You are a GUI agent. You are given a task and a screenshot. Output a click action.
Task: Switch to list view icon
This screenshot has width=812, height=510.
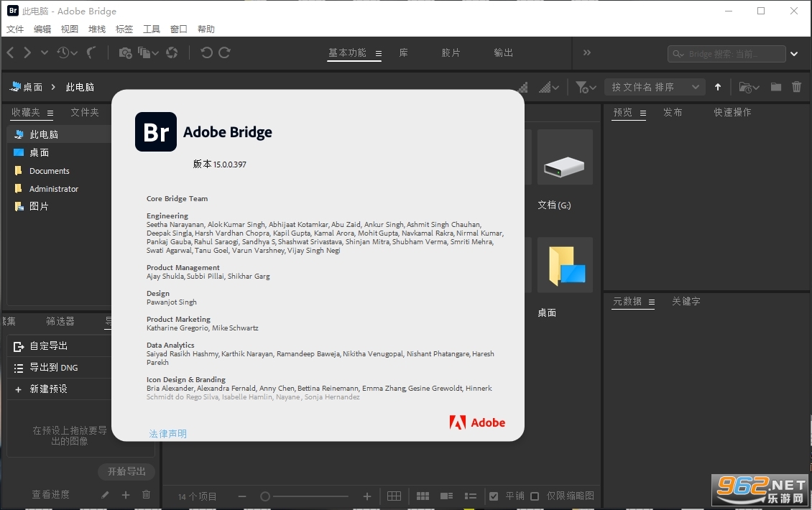(x=470, y=496)
